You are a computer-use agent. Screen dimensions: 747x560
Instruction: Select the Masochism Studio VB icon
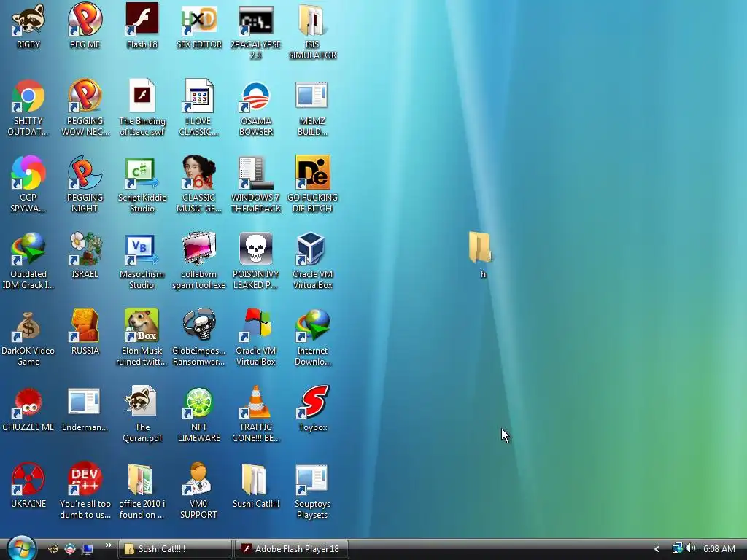coord(142,249)
